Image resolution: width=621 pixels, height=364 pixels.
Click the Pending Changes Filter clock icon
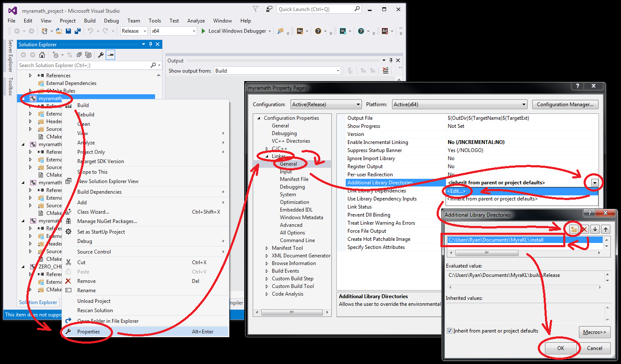(x=56, y=55)
